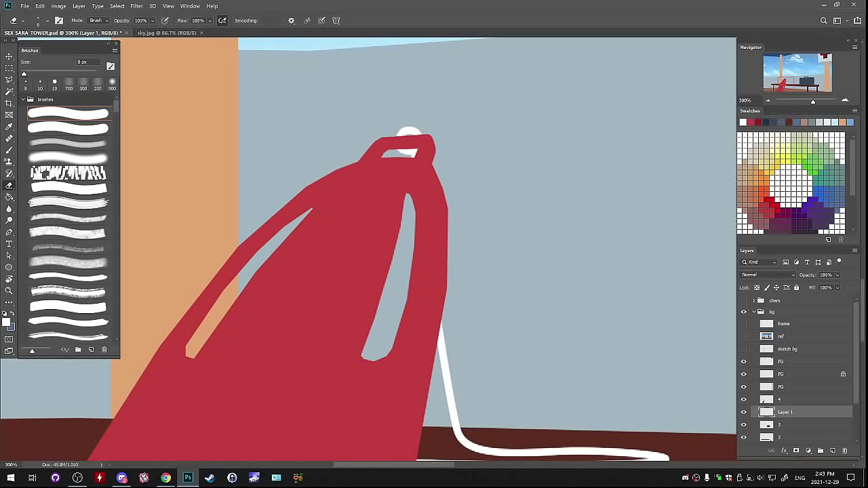Image resolution: width=868 pixels, height=488 pixels.
Task: Click the brush Size input field
Action: (x=88, y=62)
